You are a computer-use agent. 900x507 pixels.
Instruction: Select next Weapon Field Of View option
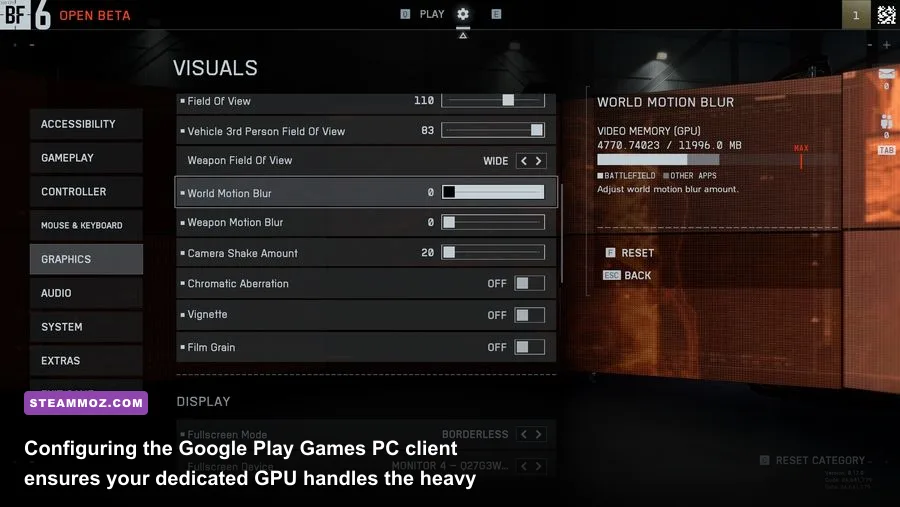coord(538,161)
